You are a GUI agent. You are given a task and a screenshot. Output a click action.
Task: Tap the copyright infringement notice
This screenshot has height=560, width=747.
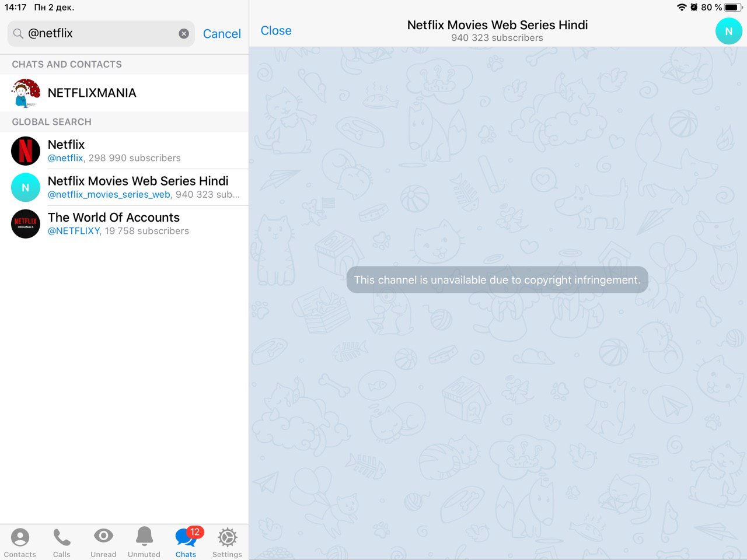pyautogui.click(x=497, y=280)
